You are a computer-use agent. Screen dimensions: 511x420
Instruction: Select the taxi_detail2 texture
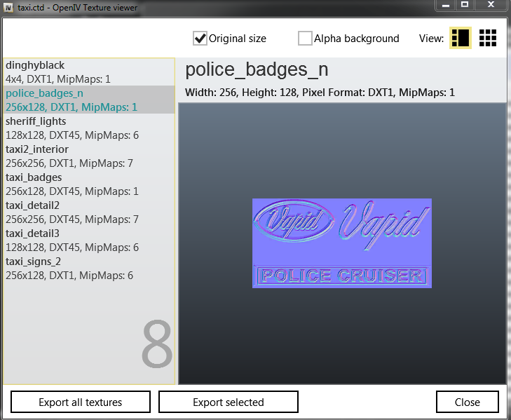coord(89,212)
